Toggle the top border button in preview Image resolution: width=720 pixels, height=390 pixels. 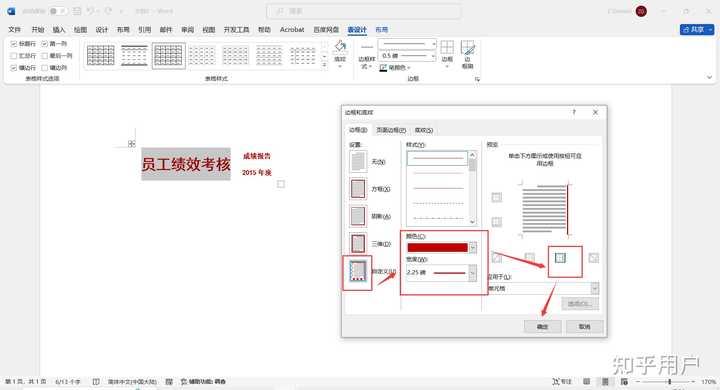point(496,198)
